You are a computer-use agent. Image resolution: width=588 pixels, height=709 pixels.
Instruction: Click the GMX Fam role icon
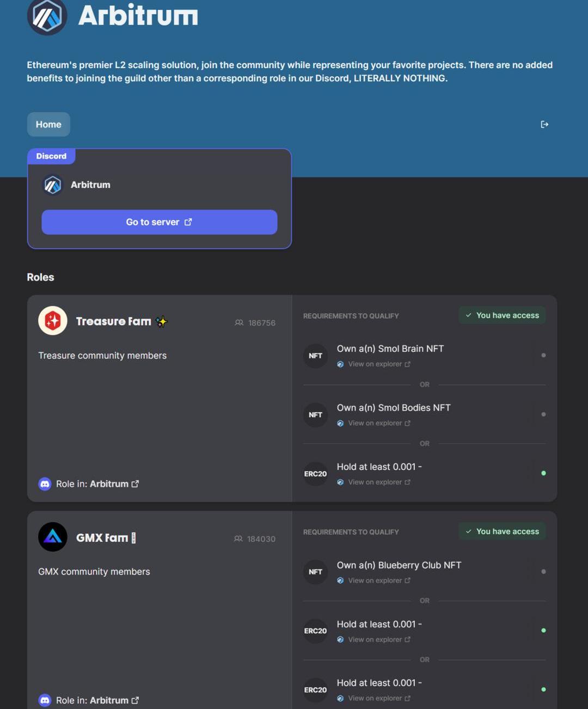(53, 537)
